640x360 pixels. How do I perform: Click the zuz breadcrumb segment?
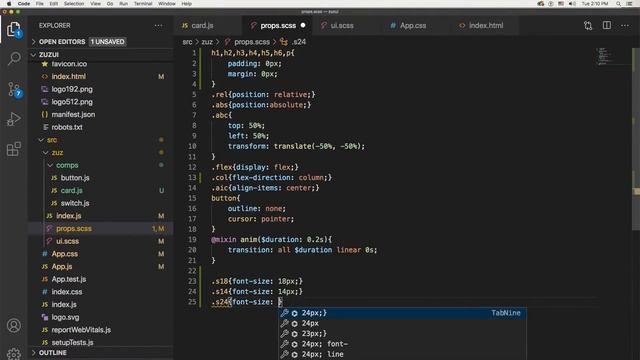click(x=207, y=42)
